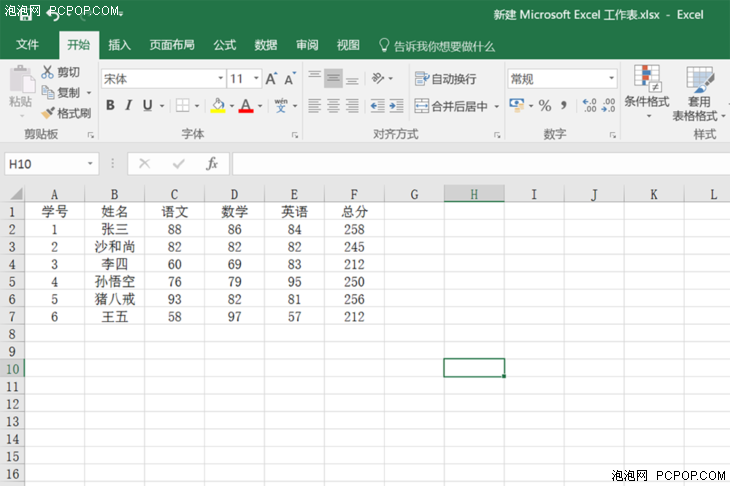
Task: Open font settings dialog launcher
Action: pyautogui.click(x=295, y=135)
